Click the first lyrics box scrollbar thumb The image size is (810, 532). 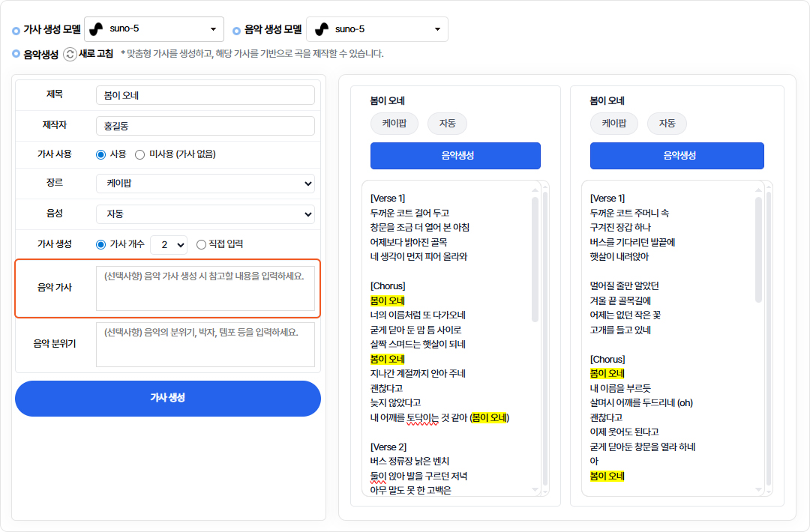pos(535,259)
